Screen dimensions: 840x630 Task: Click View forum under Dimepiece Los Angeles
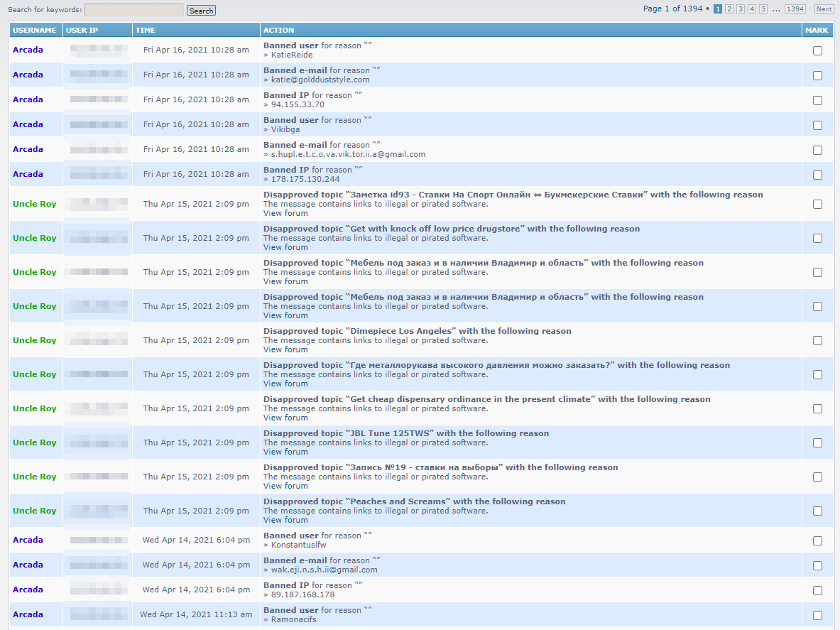tap(285, 349)
